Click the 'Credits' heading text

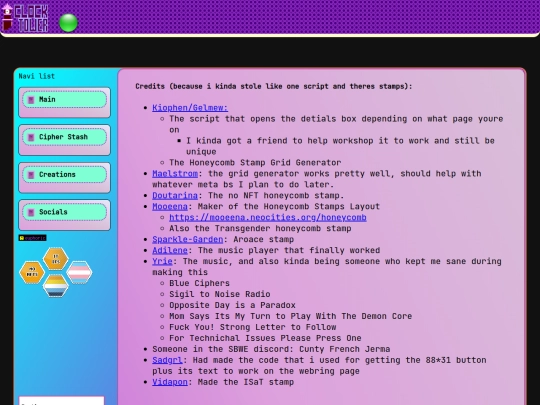click(273, 86)
